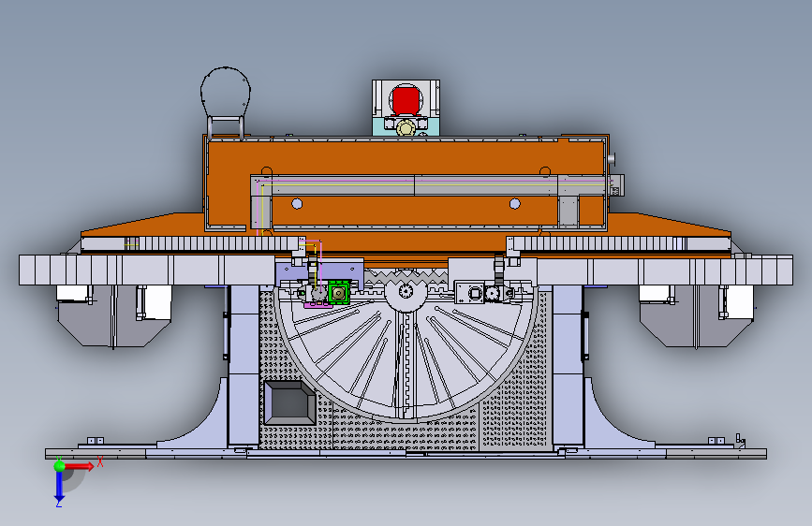Select the red motor block on top

(x=406, y=100)
